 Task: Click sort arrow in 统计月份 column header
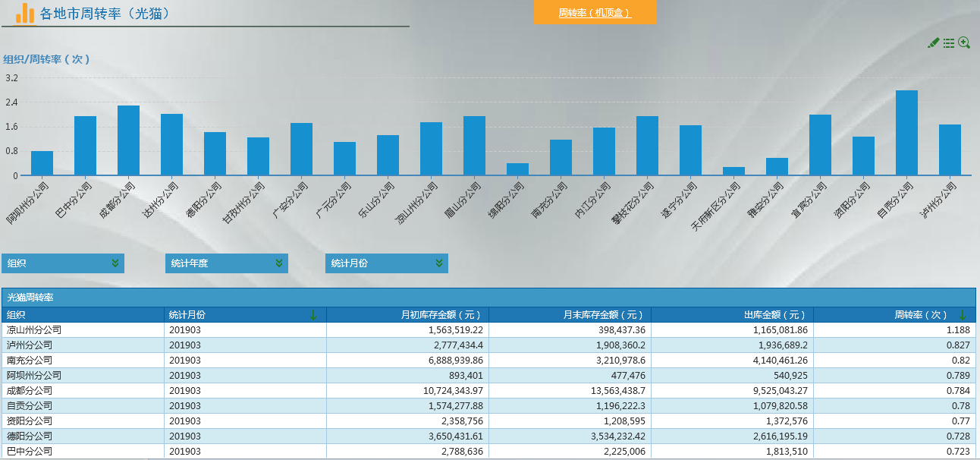pyautogui.click(x=313, y=314)
